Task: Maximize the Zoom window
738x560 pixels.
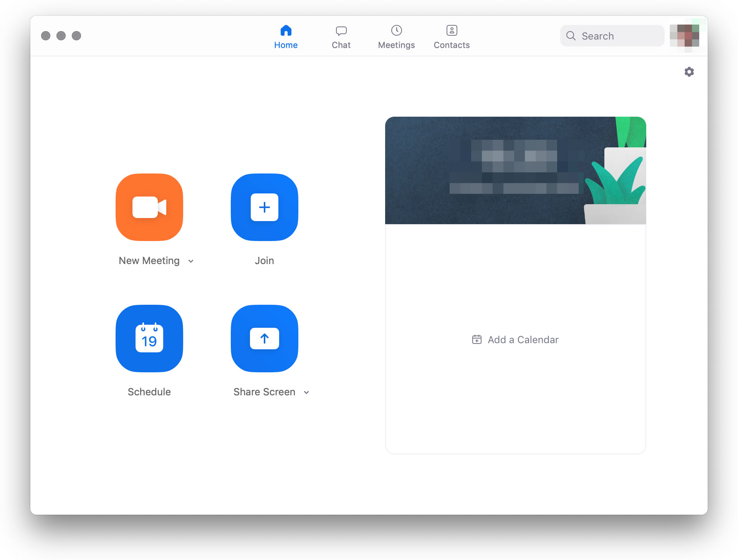Action: point(76,36)
